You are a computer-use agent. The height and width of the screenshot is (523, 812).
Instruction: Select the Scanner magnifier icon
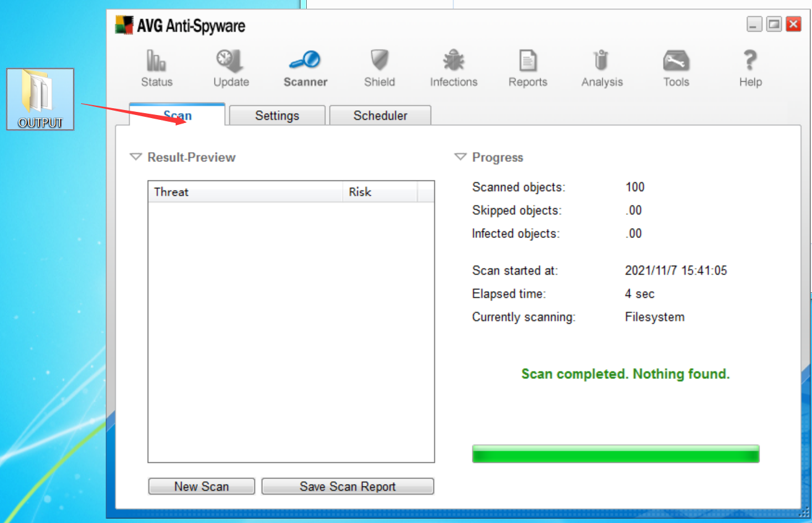click(x=305, y=61)
